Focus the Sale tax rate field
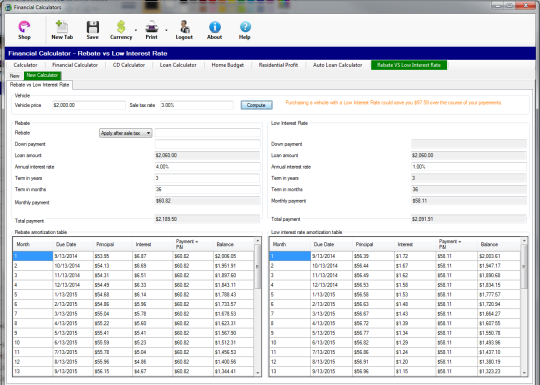 tap(197, 105)
